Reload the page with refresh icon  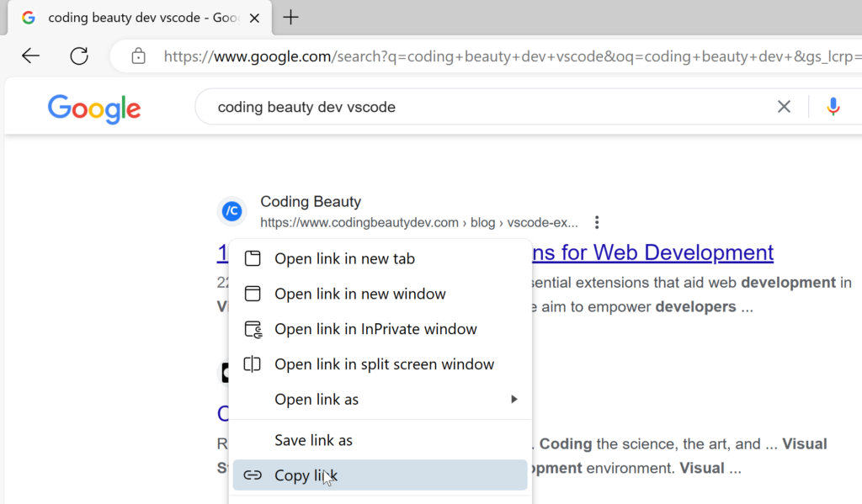pos(79,56)
